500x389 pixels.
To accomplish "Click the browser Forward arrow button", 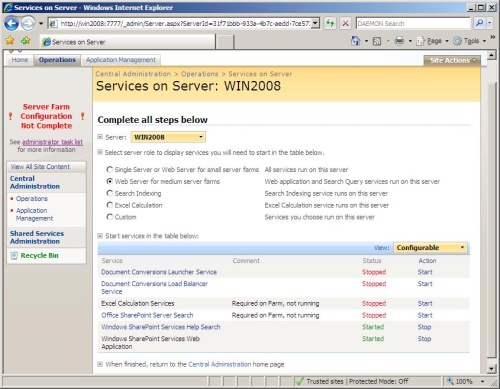I will 28,23.
